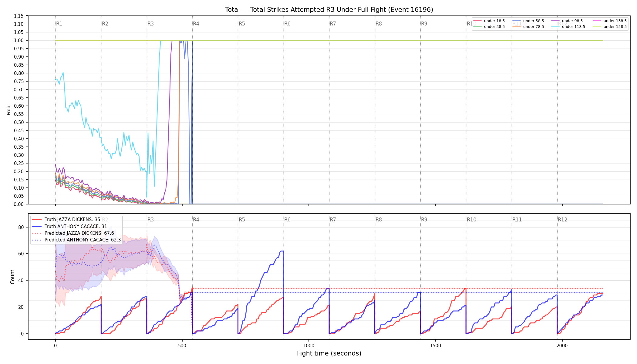Image resolution: width=637 pixels, height=364 pixels.
Task: Click the R8 round marker in bottom chart
Action: tap(379, 220)
